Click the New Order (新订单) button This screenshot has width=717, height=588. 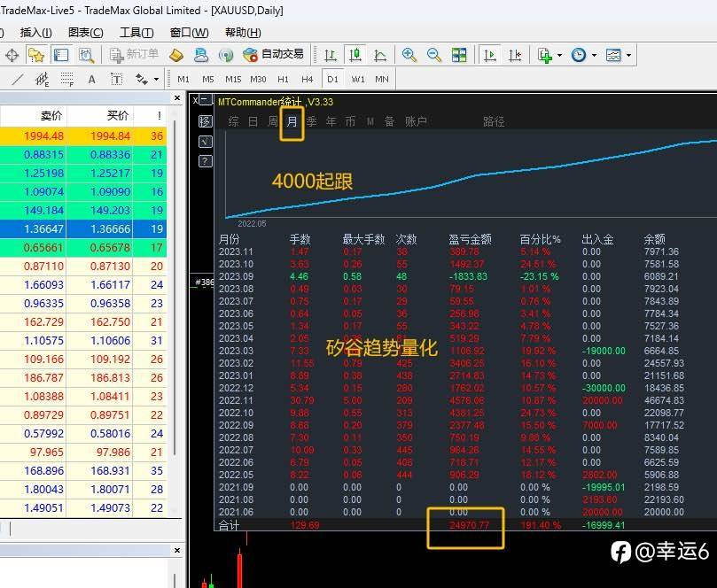coord(134,55)
